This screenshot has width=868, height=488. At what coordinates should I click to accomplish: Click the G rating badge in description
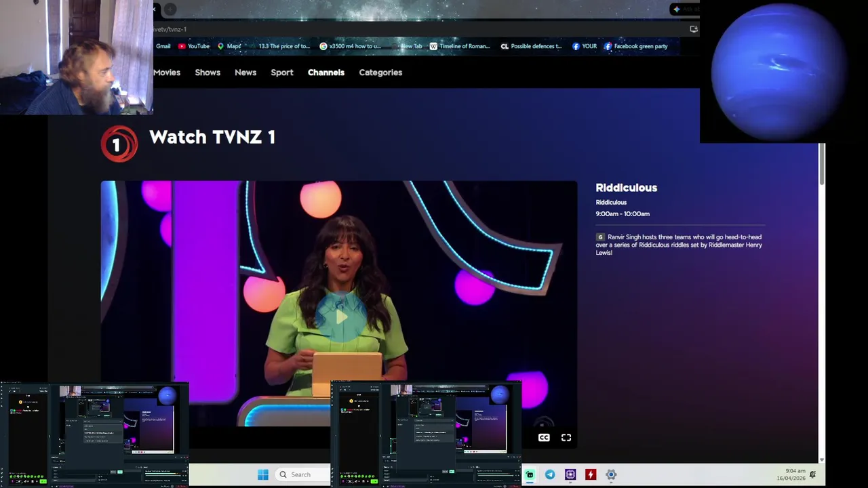point(600,237)
